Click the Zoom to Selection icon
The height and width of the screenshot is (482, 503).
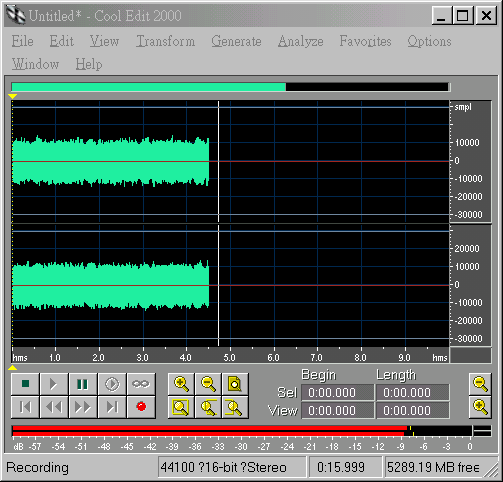(181, 407)
